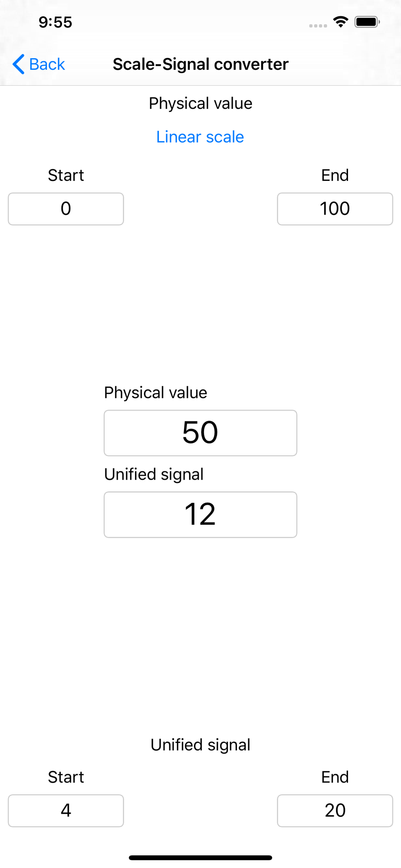This screenshot has height=868, width=401.
Task: Edit the unified signal Start field showing 4
Action: (66, 810)
